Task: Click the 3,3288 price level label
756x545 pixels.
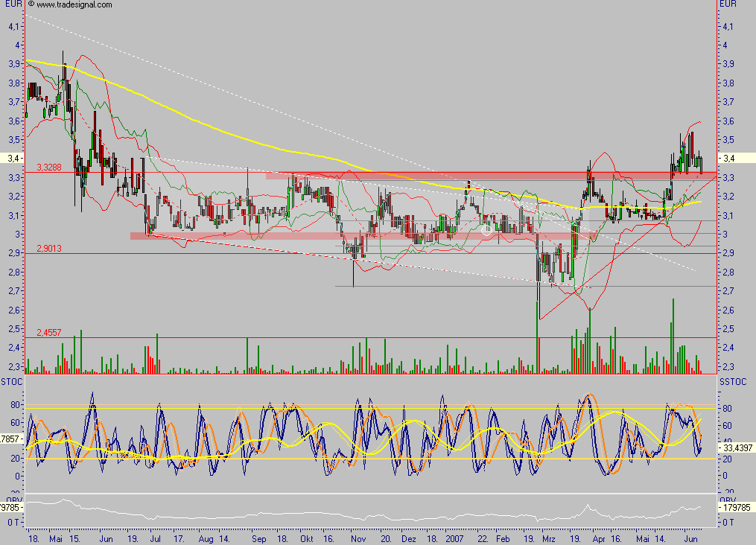Action: point(50,169)
